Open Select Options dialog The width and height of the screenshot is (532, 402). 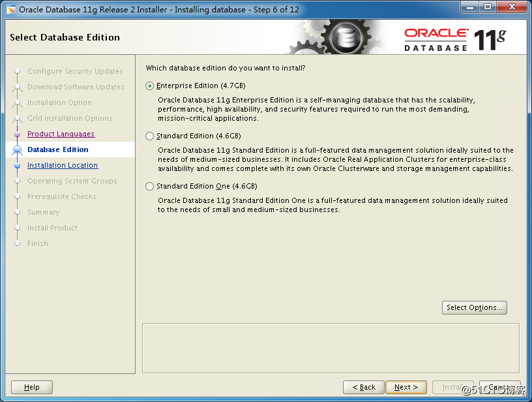point(475,307)
